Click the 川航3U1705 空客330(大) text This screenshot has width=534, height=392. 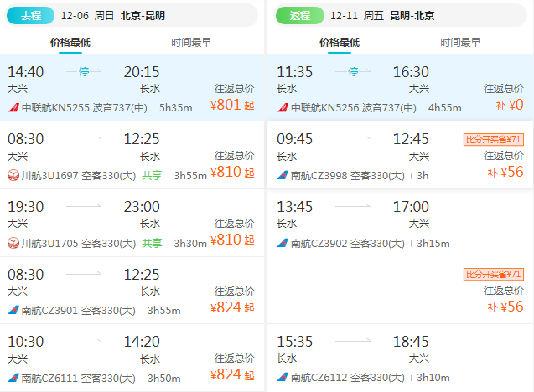click(x=79, y=243)
